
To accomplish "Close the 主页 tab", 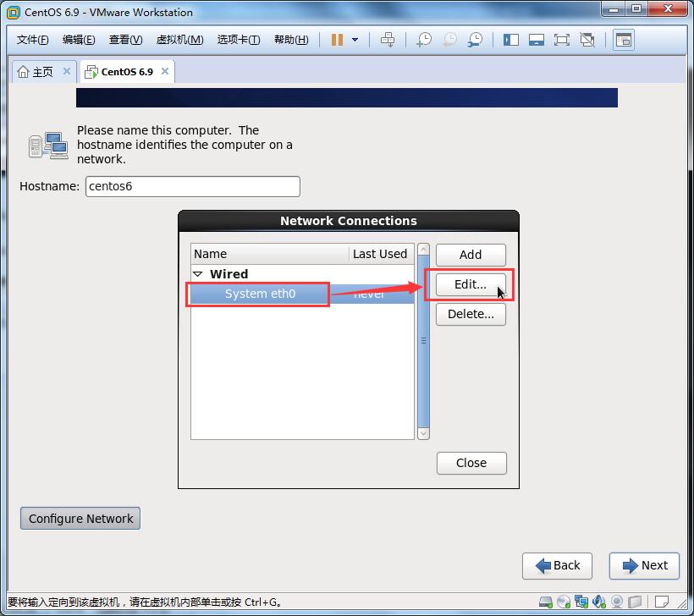I will click(x=67, y=71).
